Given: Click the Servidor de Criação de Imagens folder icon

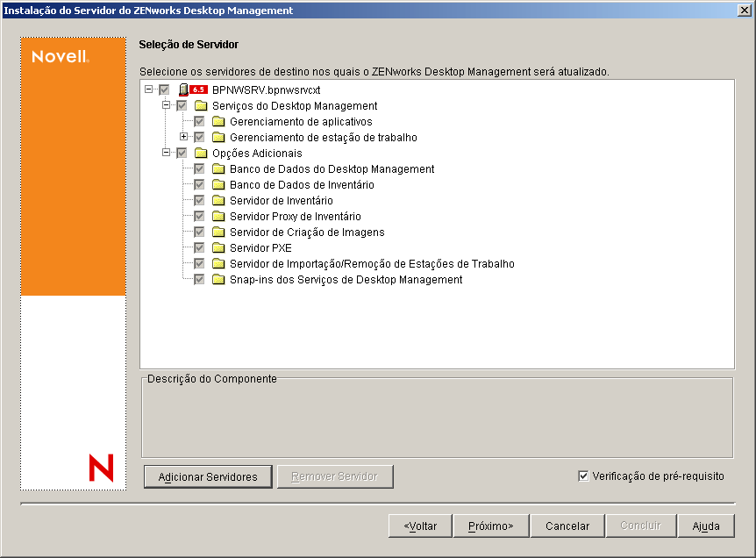Looking at the screenshot, I should point(219,232).
